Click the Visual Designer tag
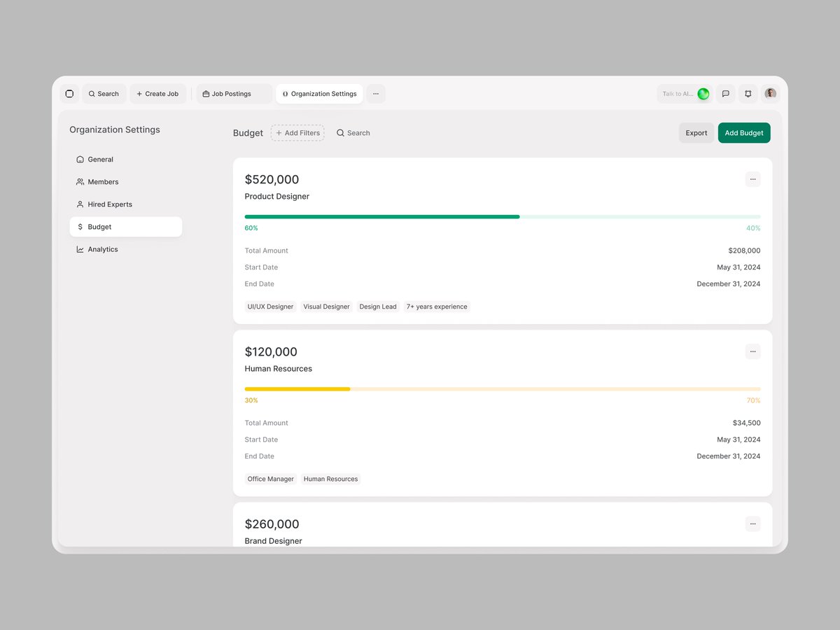 click(326, 307)
